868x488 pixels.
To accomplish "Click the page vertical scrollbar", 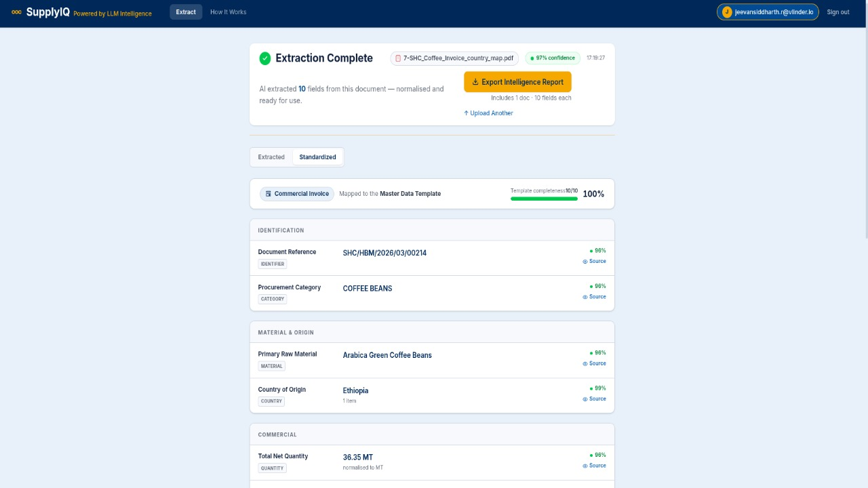I will coord(865,132).
